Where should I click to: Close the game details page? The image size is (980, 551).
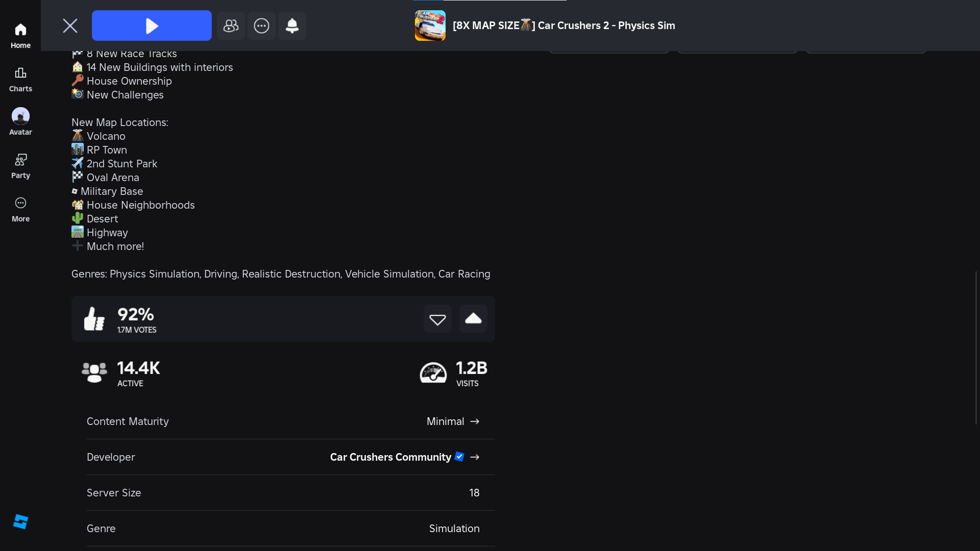pos(70,26)
